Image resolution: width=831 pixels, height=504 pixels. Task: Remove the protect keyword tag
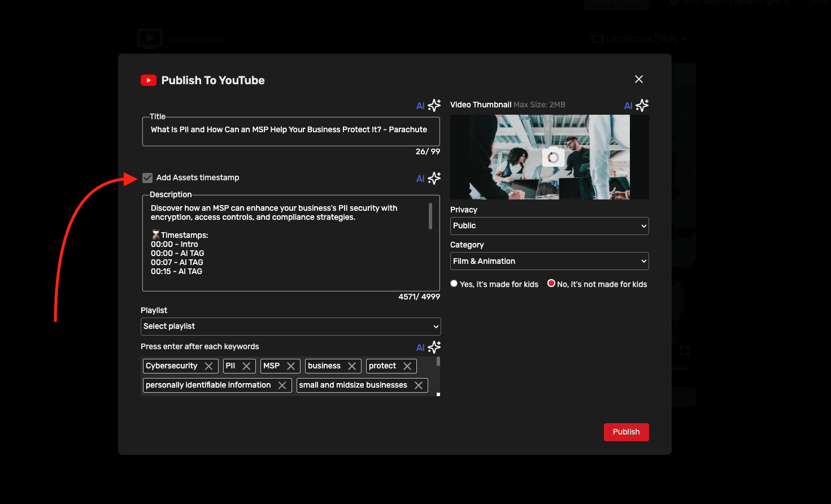point(407,366)
